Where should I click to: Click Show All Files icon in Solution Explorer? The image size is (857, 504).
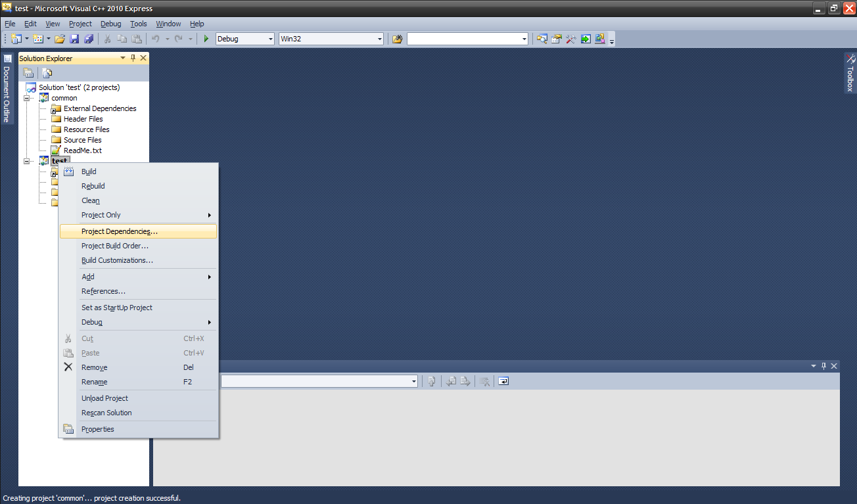[x=47, y=73]
